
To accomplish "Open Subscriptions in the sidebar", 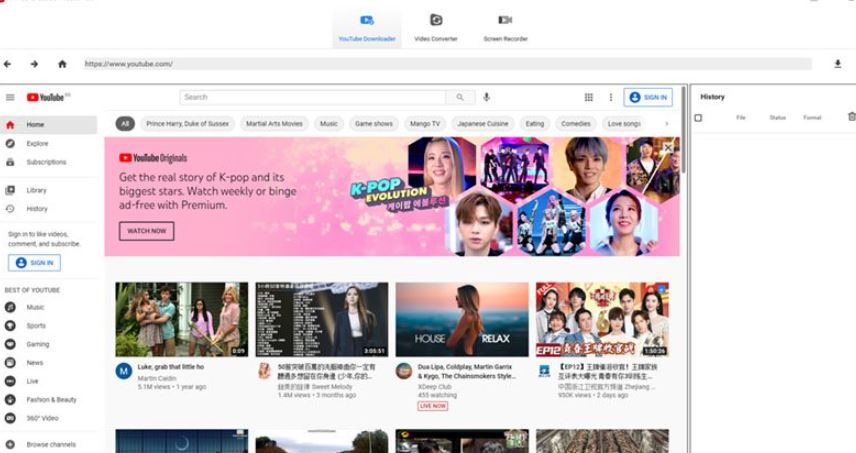I will coord(49,162).
